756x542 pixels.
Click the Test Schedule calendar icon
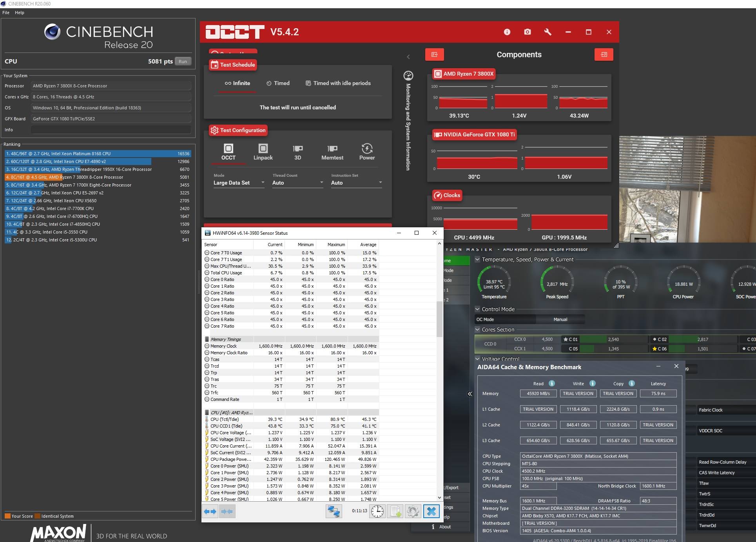(214, 65)
